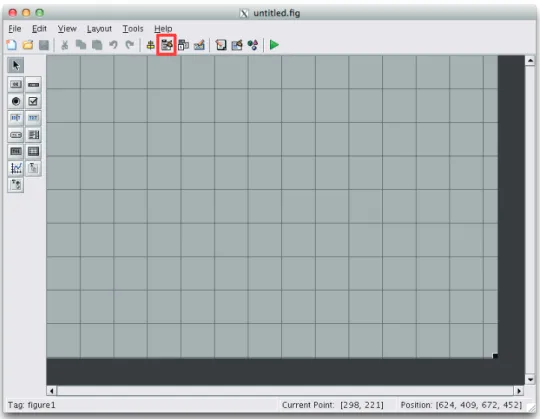Pick the Slider component in palette
Viewport: 540px width, 419px height.
(33, 85)
